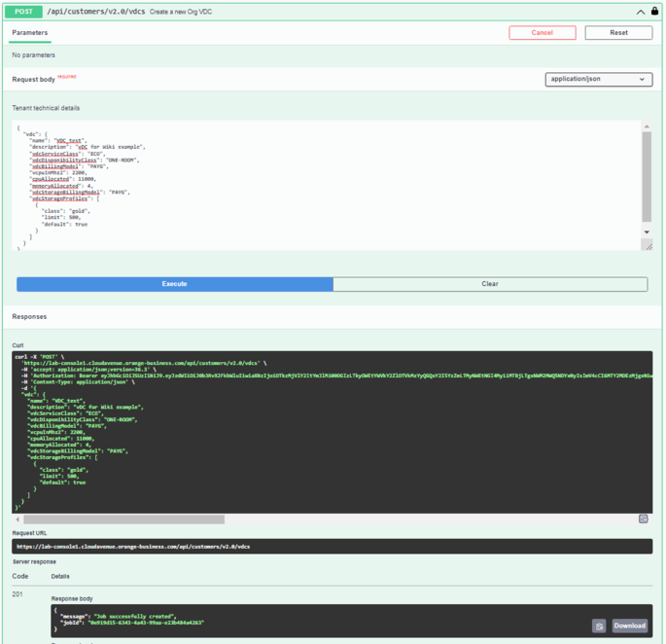Click the "Details" column header

point(60,577)
